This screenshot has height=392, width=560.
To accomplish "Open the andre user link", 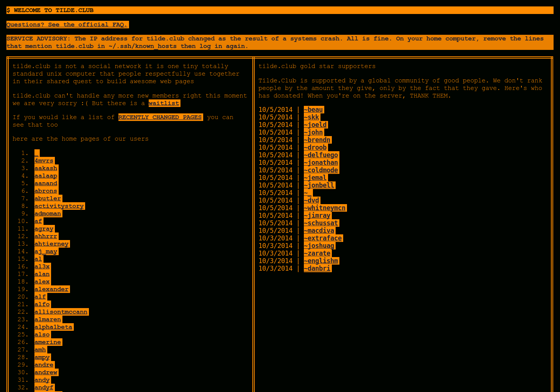I will 44,365.
